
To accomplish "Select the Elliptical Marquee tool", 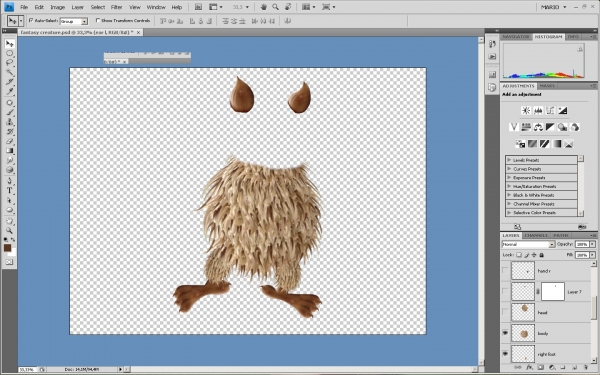I will 9,53.
